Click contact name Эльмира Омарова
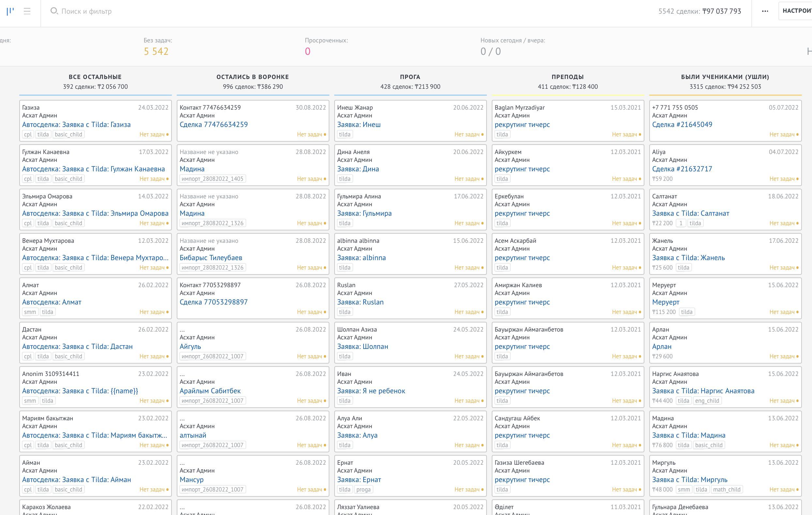This screenshot has height=515, width=812. pos(47,196)
